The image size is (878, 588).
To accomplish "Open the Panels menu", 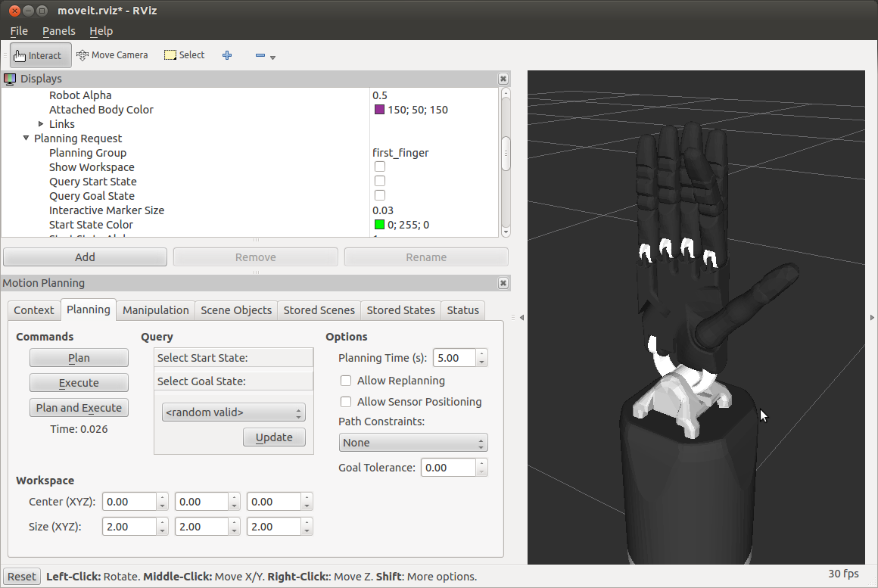I will point(59,31).
